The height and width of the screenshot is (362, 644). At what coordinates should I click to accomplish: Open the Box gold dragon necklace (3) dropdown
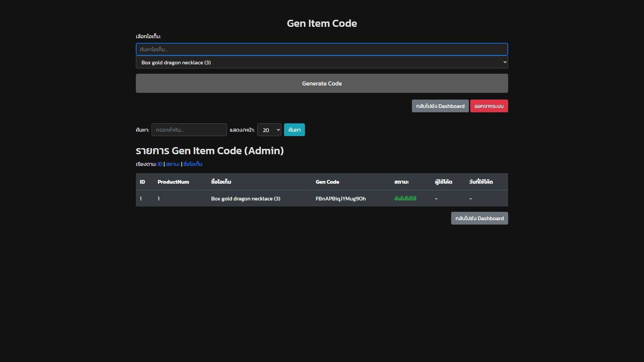pos(322,62)
